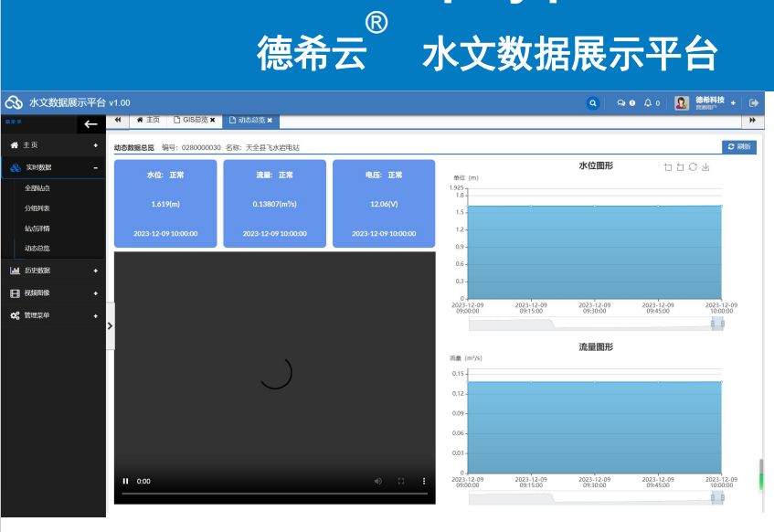
Task: Open the messages chat icon
Action: [621, 102]
